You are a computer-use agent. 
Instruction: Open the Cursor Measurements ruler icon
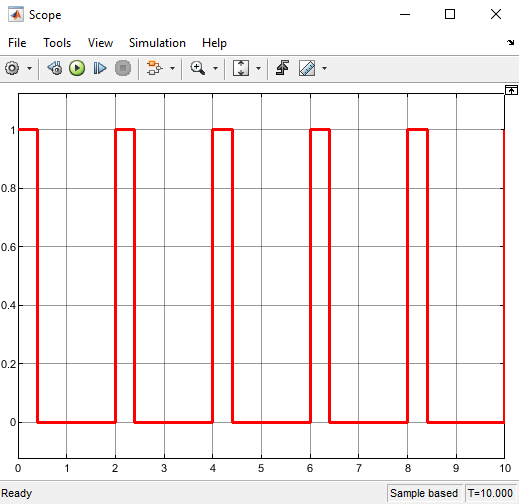pyautogui.click(x=307, y=68)
